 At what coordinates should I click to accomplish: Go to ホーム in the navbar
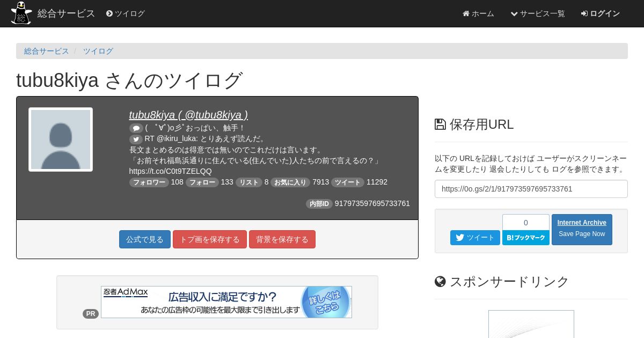[478, 13]
